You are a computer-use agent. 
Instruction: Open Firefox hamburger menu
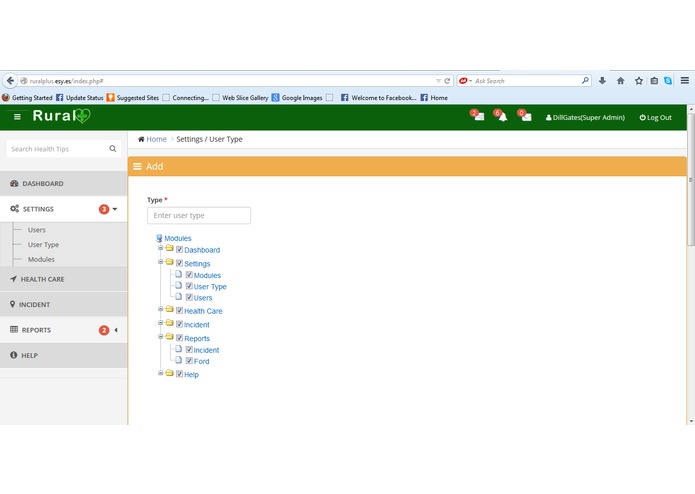pos(685,81)
